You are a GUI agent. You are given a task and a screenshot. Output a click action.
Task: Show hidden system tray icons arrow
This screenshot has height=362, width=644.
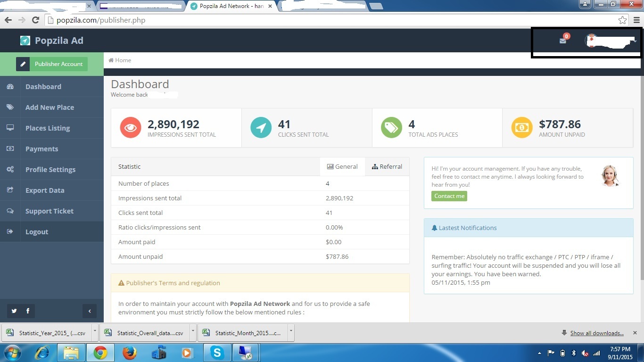tap(539, 353)
